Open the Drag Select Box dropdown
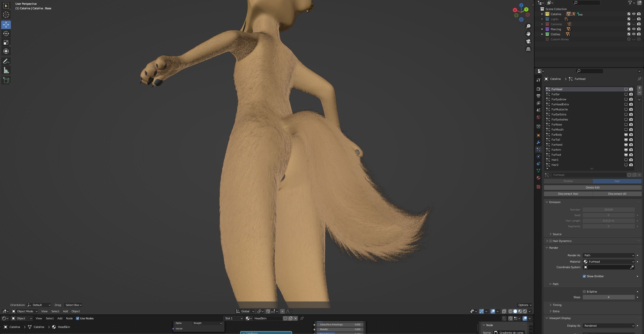 click(x=73, y=305)
